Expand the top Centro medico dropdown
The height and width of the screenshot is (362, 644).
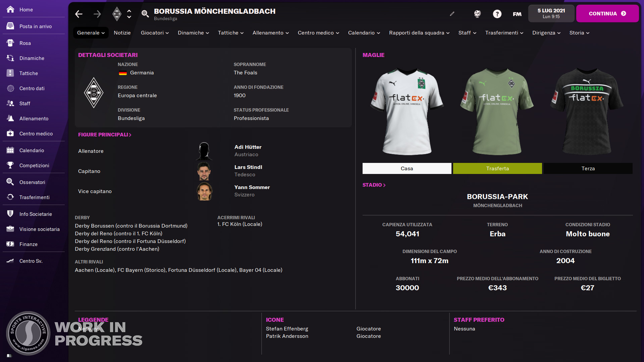pyautogui.click(x=319, y=33)
